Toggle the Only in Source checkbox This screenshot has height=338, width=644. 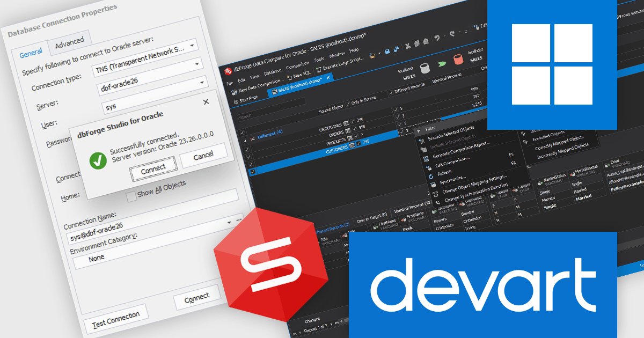click(348, 104)
